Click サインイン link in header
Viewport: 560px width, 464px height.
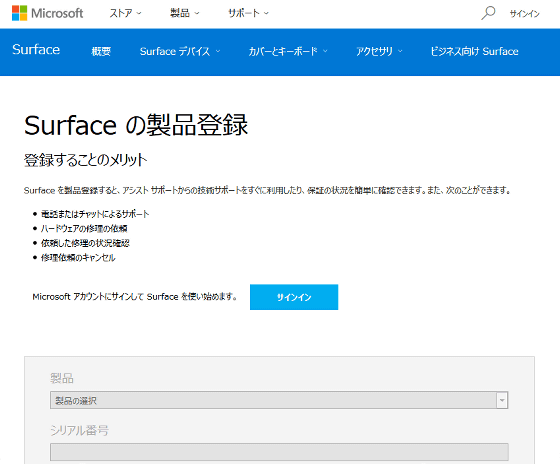click(524, 14)
